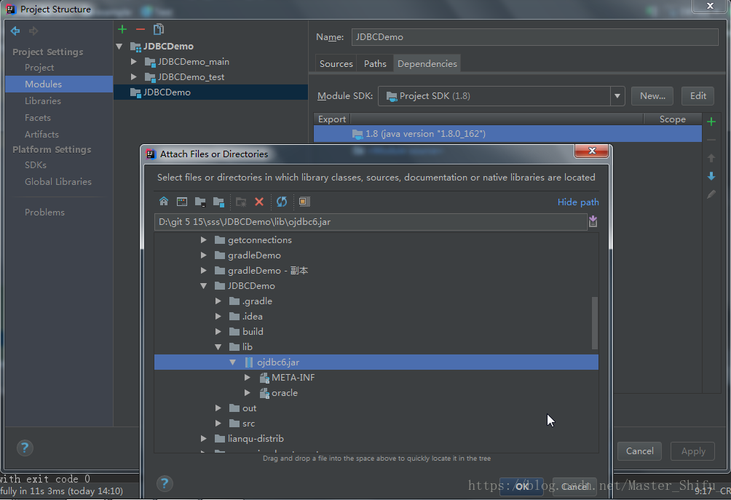Refresh the file tree with the sync icon
Image resolution: width=731 pixels, height=500 pixels.
[x=282, y=201]
